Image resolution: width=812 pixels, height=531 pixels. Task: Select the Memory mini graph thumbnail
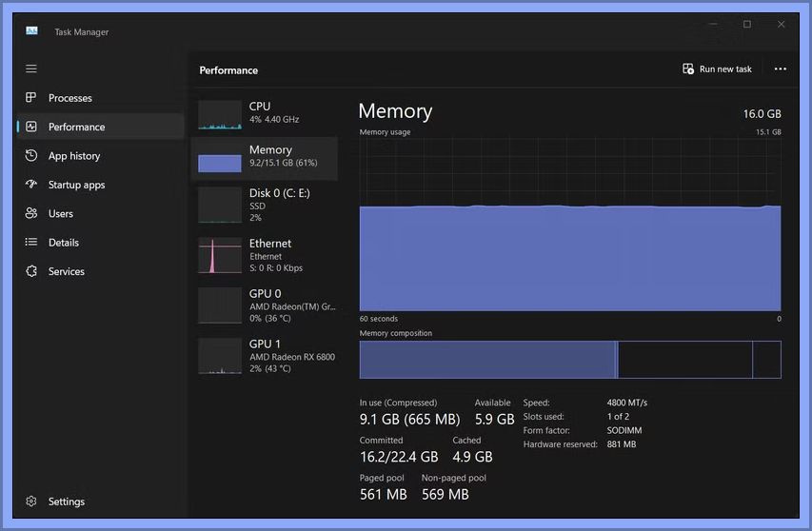(x=220, y=158)
